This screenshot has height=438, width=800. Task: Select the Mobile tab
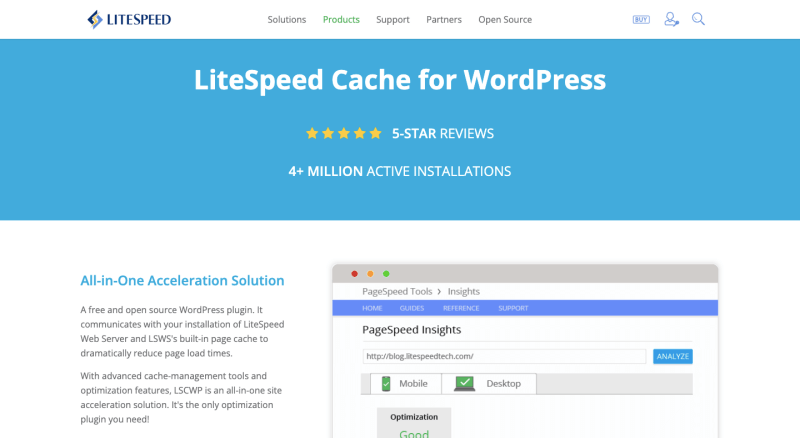pos(406,383)
